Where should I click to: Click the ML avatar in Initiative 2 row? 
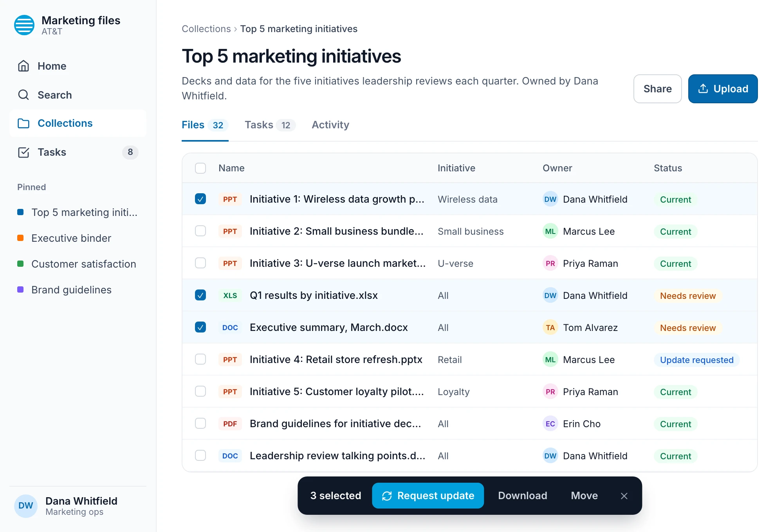coord(550,231)
